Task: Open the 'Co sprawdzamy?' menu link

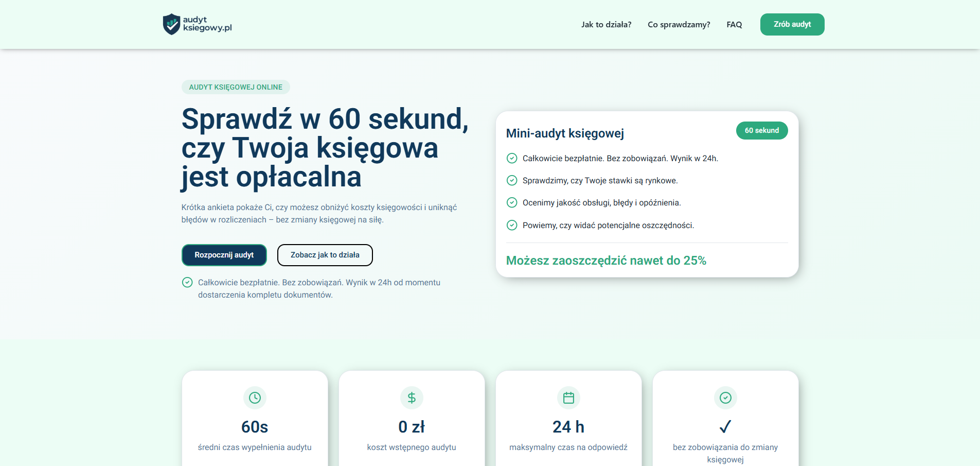Action: pos(679,25)
